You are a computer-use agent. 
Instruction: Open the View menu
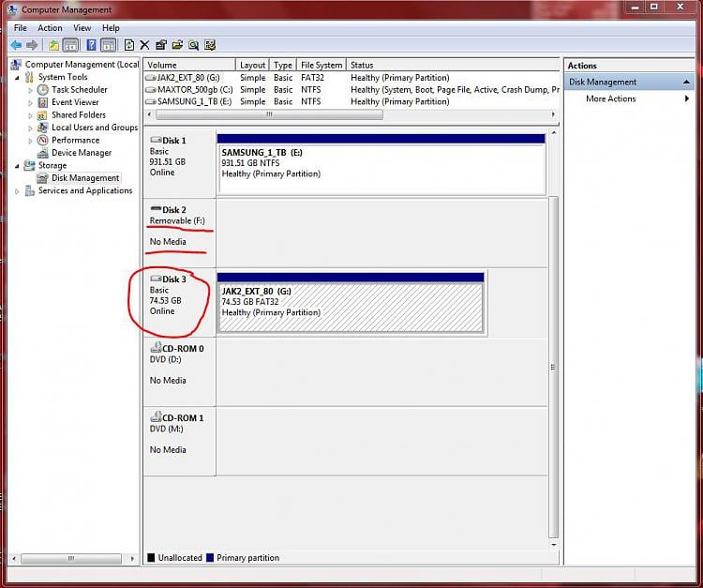(82, 28)
